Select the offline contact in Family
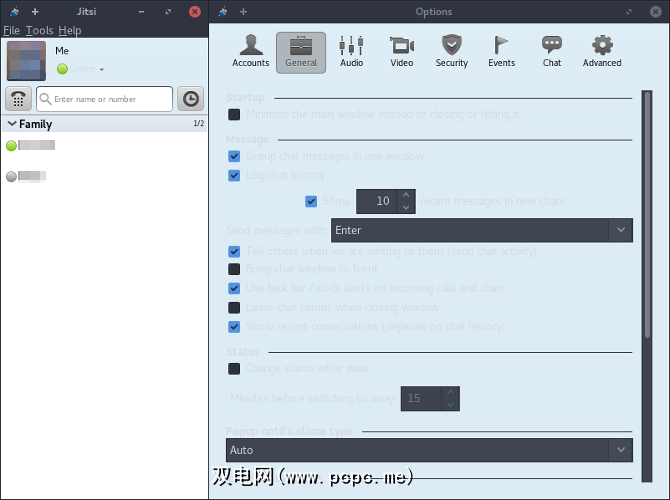Screen dimensions: 670x500 [x=26, y=176]
